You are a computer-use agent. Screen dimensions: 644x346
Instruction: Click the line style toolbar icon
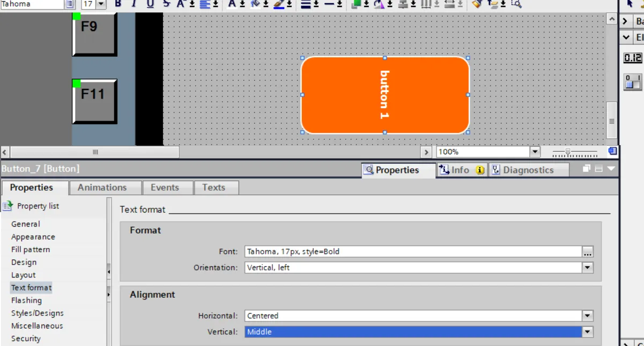[329, 4]
